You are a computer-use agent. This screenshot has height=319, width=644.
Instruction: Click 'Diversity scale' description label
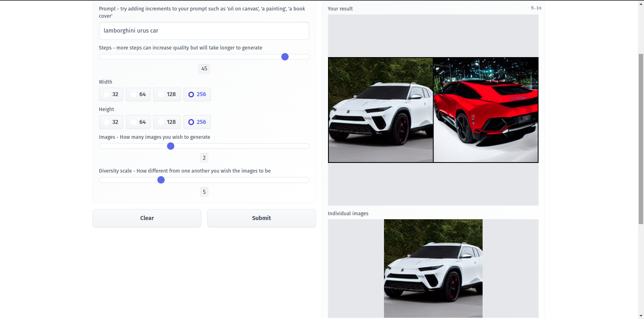click(x=185, y=171)
